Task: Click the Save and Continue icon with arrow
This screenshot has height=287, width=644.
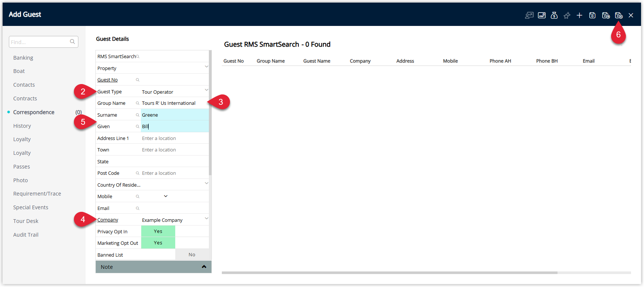Action: click(606, 15)
